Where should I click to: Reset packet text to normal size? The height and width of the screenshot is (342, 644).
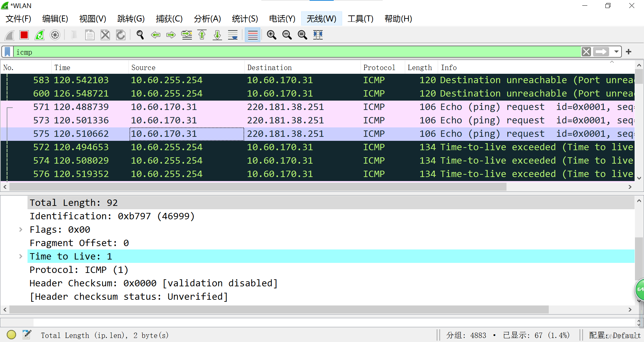coord(302,35)
